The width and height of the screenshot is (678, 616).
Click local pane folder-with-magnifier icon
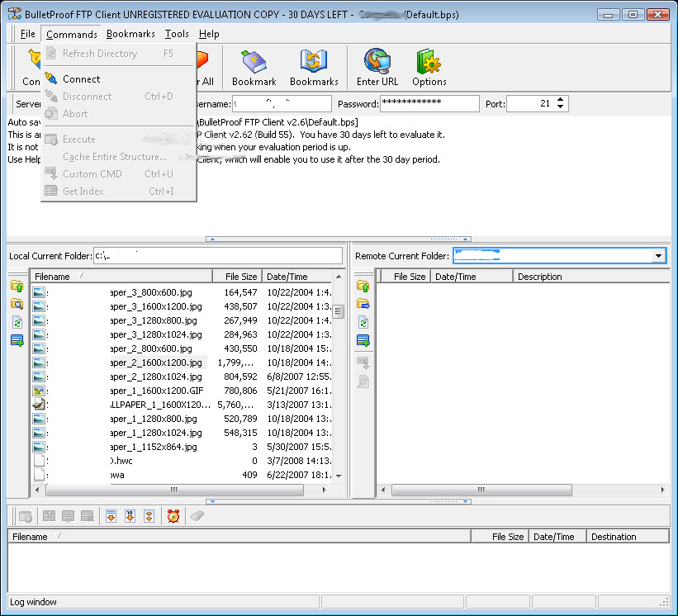[17, 304]
